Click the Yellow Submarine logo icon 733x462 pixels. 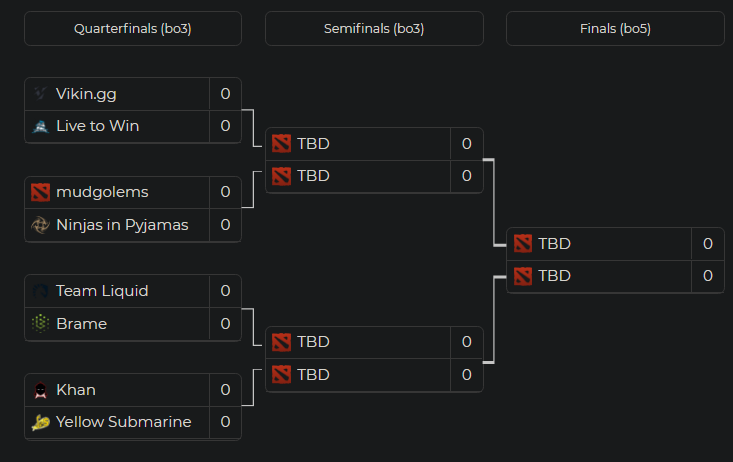pyautogui.click(x=40, y=422)
